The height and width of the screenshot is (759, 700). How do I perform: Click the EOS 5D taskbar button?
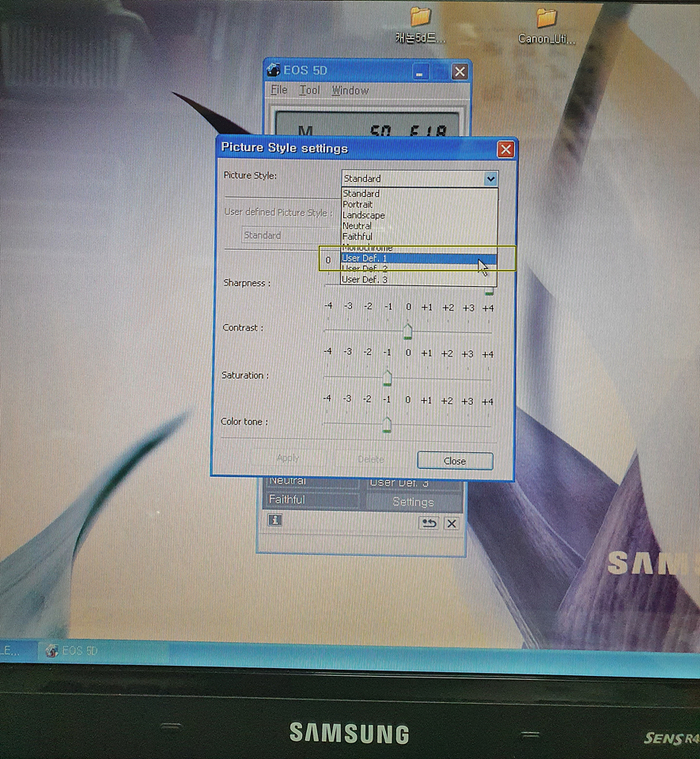[103, 651]
